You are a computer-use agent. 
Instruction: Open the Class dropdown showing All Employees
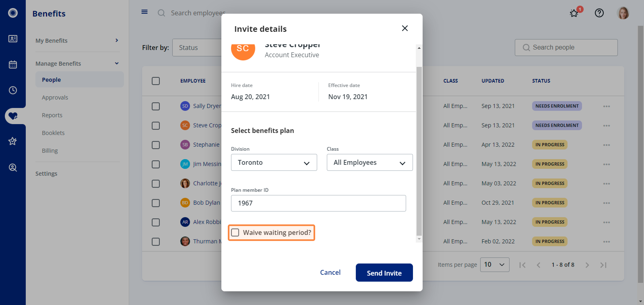(369, 162)
